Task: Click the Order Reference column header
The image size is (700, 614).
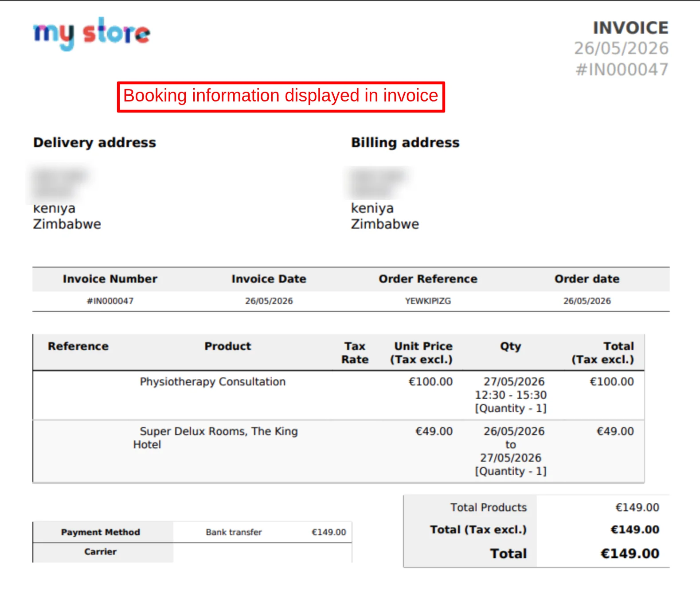Action: (x=428, y=279)
